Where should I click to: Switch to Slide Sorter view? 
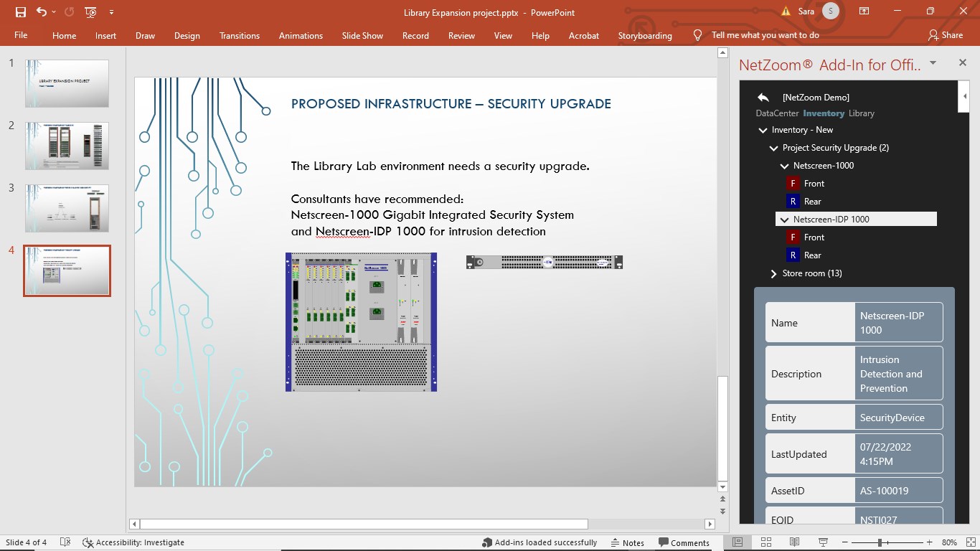766,542
